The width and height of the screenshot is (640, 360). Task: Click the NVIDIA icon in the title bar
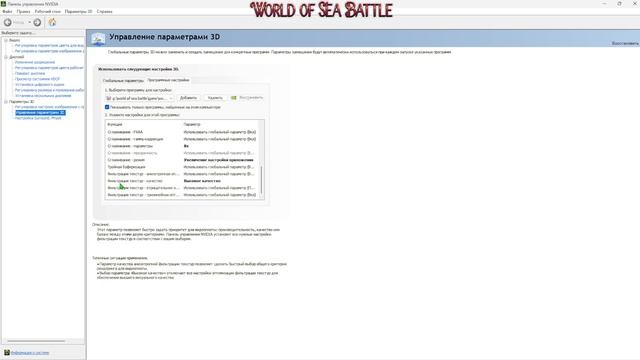[x=3, y=4]
